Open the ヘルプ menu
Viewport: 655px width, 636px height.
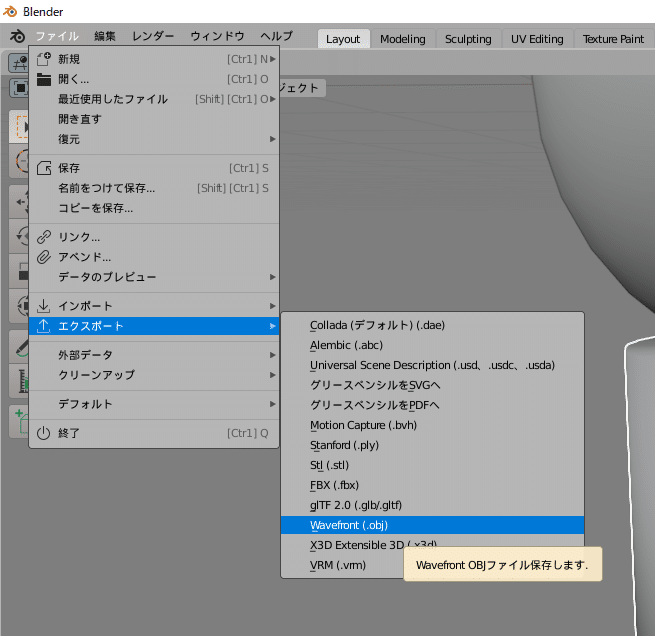tap(276, 36)
